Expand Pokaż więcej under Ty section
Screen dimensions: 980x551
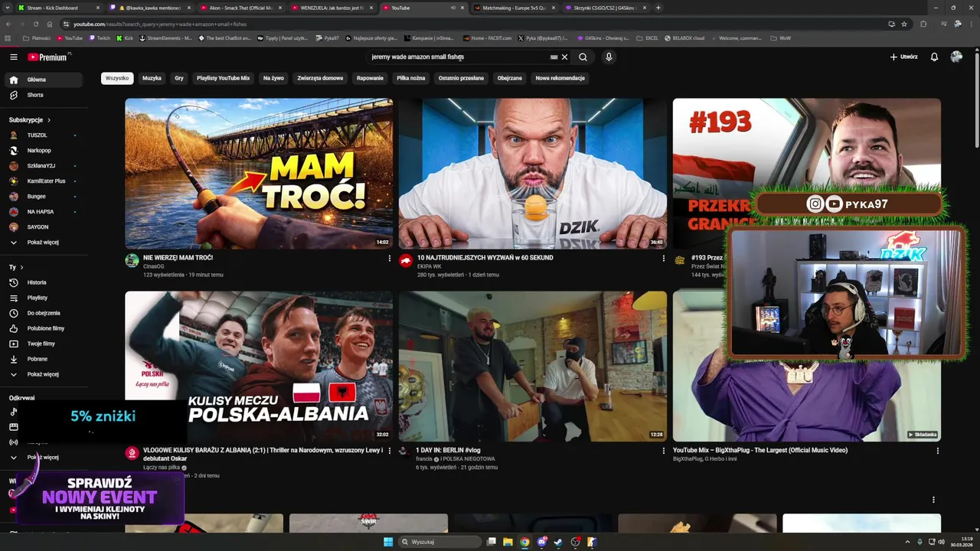point(43,374)
